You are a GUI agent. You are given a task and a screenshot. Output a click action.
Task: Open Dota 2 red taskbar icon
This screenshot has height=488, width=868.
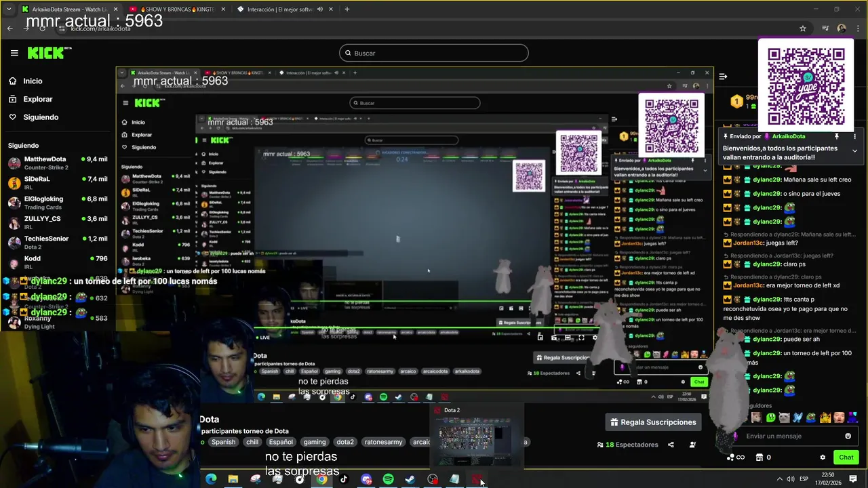(x=477, y=479)
